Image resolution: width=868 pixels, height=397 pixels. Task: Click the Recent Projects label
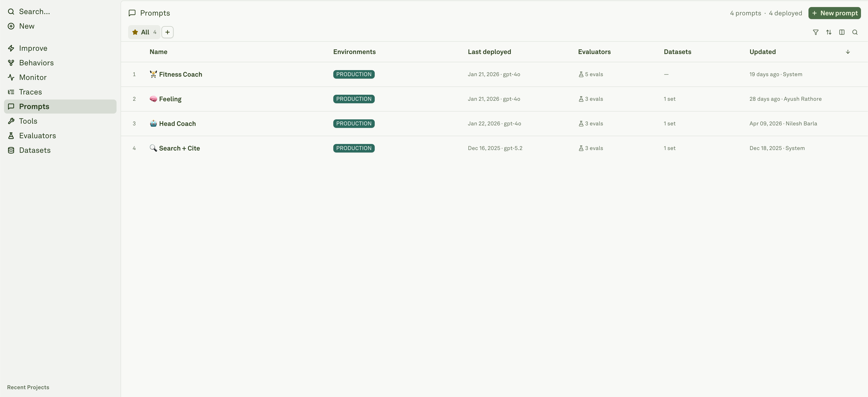point(28,387)
